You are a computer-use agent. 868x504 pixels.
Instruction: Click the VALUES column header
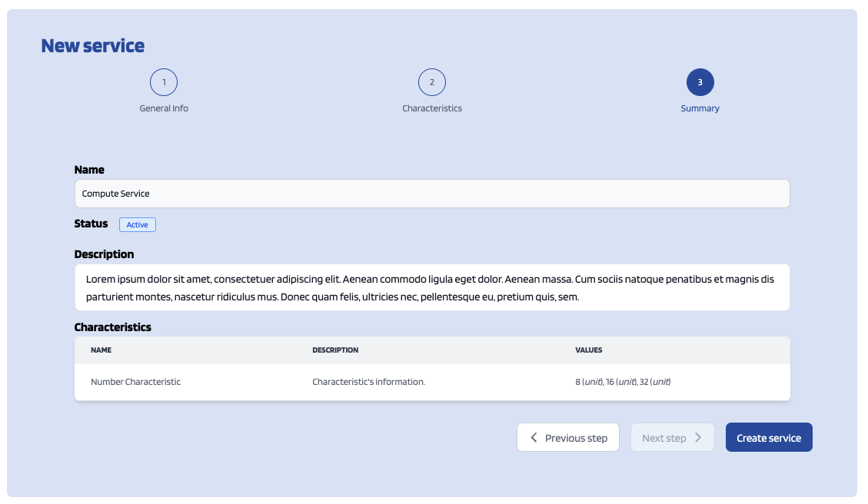[588, 350]
